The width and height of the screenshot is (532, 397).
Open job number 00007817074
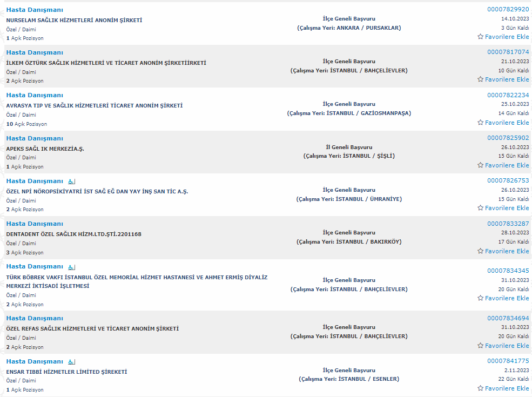[x=508, y=52]
